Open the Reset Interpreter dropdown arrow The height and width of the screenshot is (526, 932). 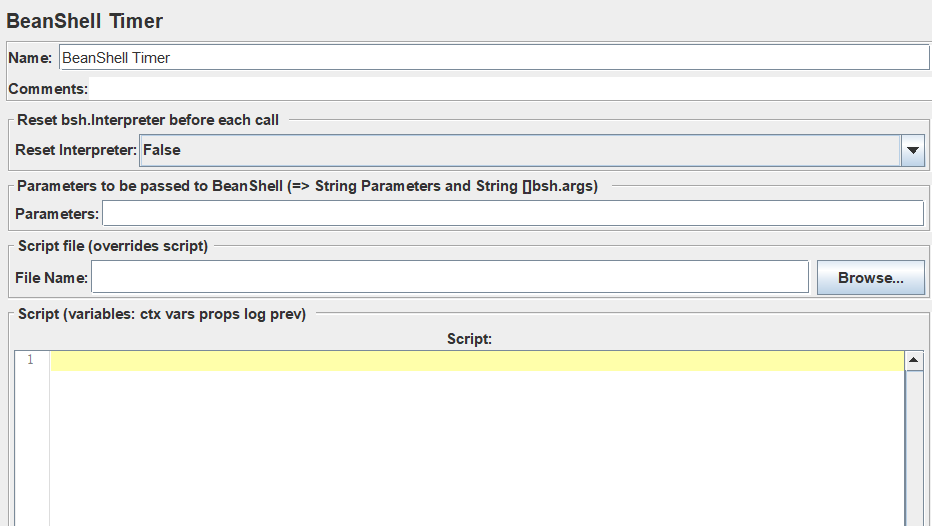click(x=912, y=150)
